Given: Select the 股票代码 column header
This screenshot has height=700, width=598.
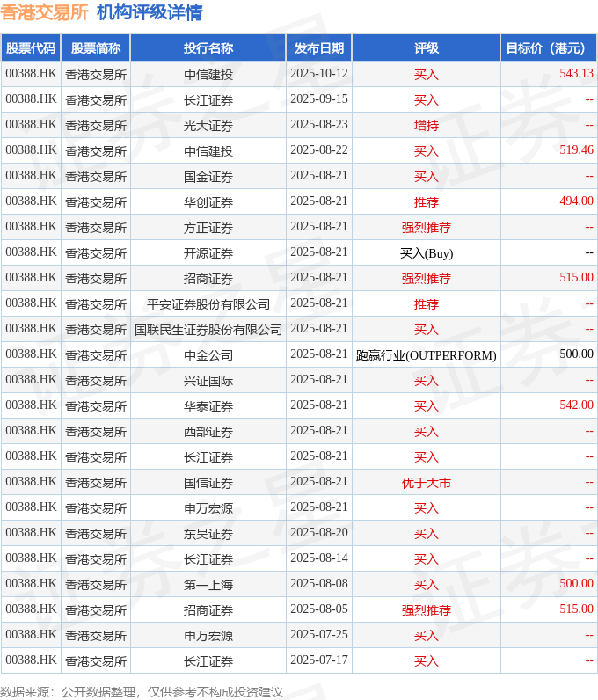Looking at the screenshot, I should tap(31, 48).
